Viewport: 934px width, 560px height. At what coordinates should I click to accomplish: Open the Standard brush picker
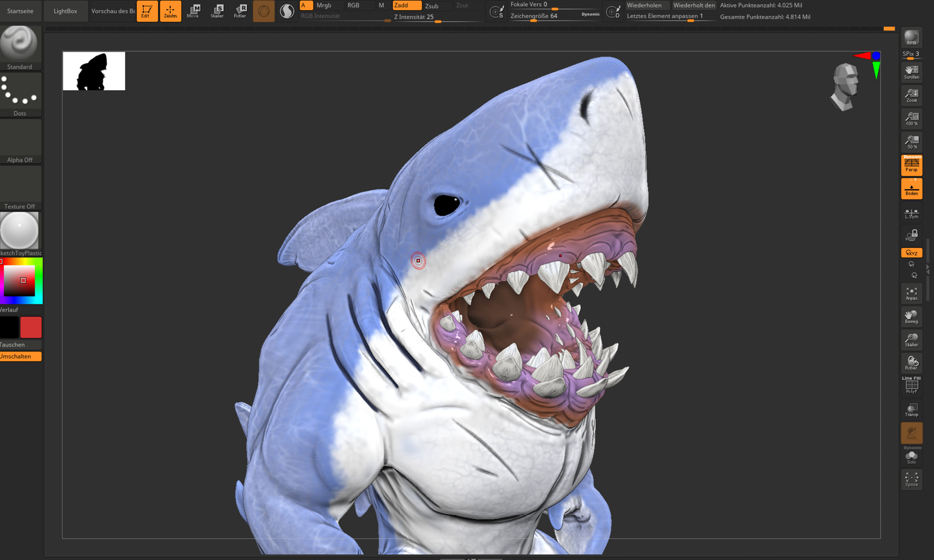tap(19, 47)
